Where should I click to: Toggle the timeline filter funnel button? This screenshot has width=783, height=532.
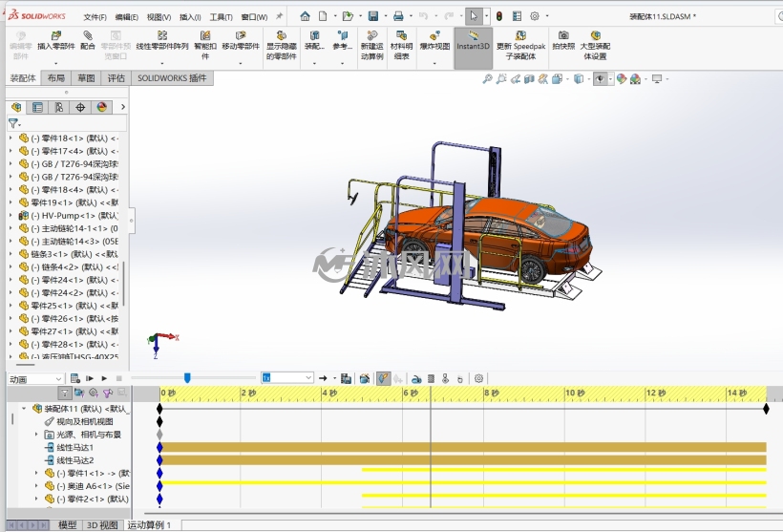point(64,394)
